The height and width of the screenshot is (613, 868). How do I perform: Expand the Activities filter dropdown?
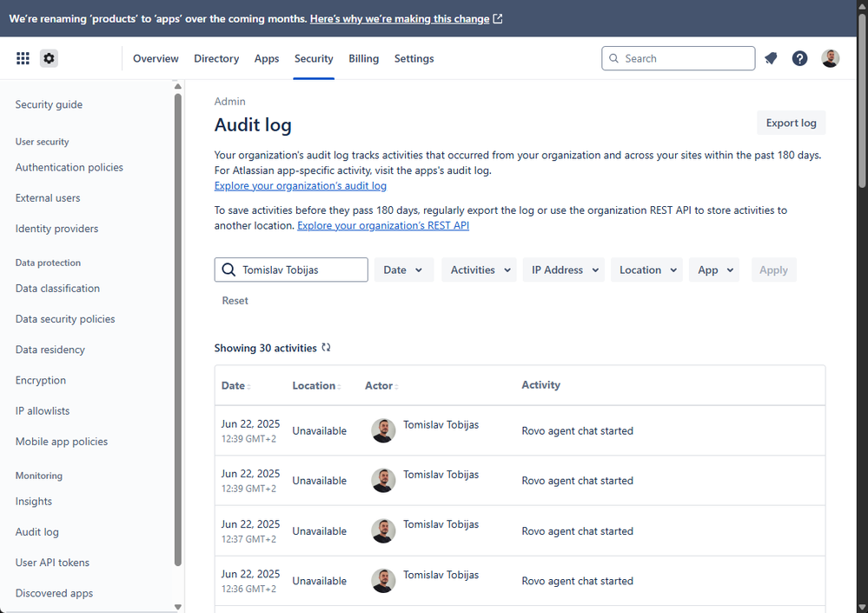pyautogui.click(x=479, y=270)
